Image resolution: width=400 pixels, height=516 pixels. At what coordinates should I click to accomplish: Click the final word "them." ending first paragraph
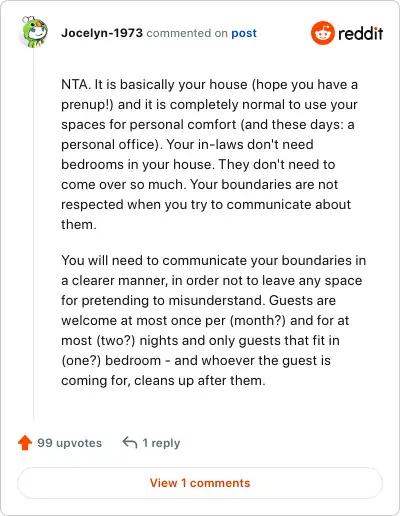(79, 225)
